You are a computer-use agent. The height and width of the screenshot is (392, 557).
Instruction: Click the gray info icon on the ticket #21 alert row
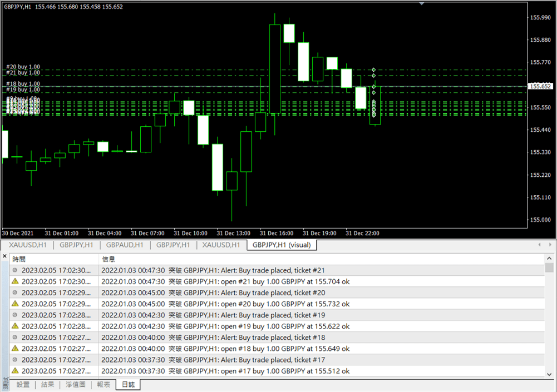(16, 270)
